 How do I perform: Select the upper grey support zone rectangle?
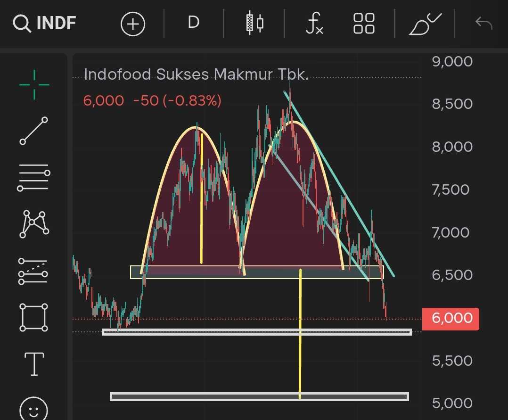pyautogui.click(x=257, y=332)
